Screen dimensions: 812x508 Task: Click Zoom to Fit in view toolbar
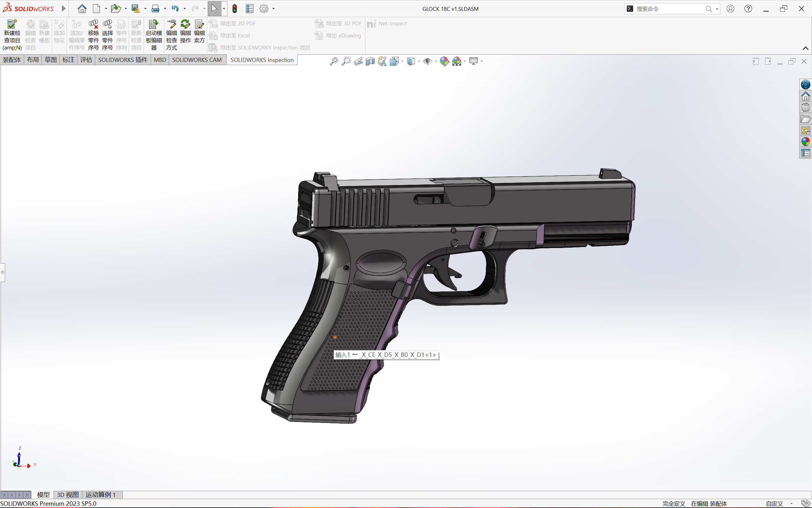pyautogui.click(x=334, y=61)
